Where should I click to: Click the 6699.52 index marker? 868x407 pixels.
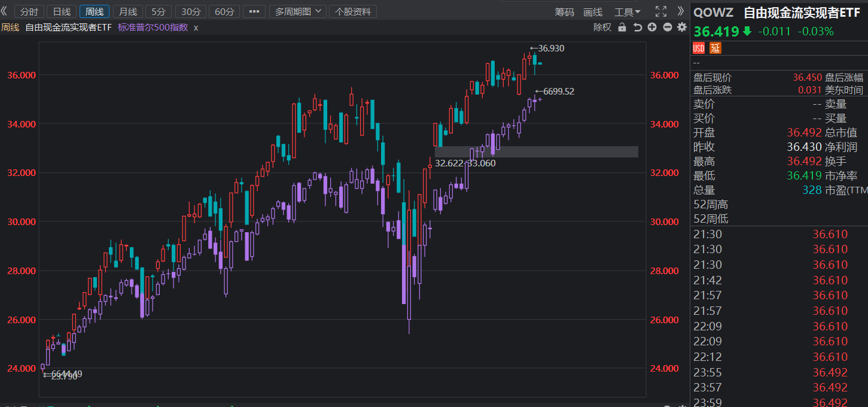pyautogui.click(x=554, y=92)
